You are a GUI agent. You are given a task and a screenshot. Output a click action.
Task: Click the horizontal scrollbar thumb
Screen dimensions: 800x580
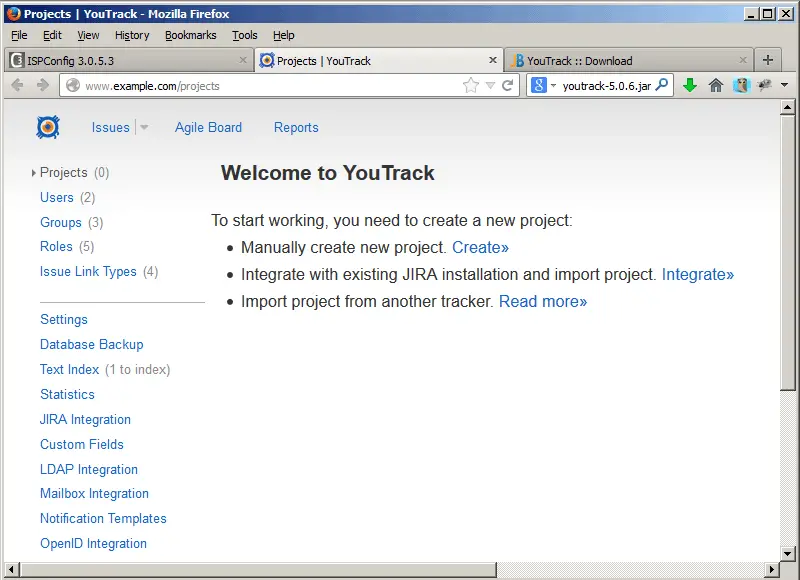click(258, 569)
